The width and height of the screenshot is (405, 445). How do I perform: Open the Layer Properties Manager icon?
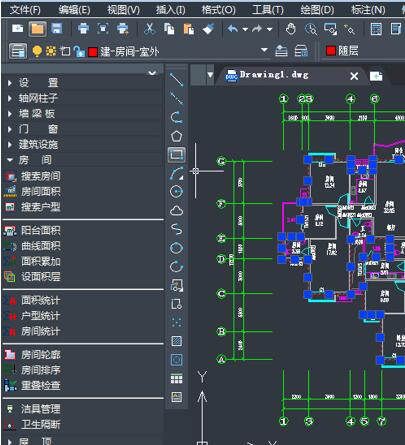(x=18, y=51)
